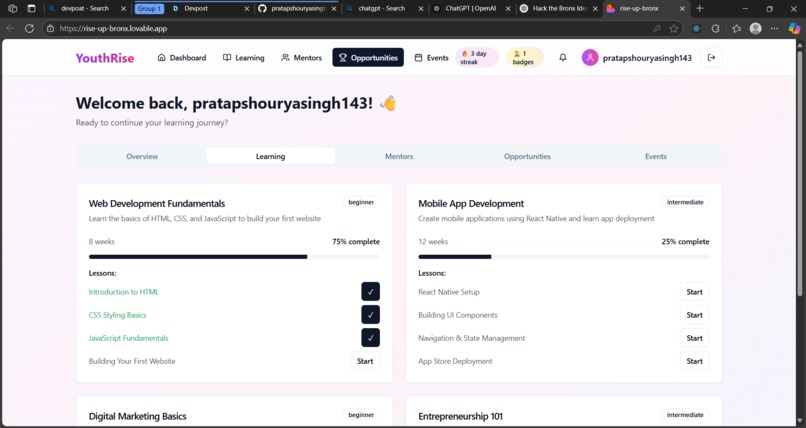Click Digital Marketing Basics course title
The image size is (806, 428).
click(x=137, y=416)
